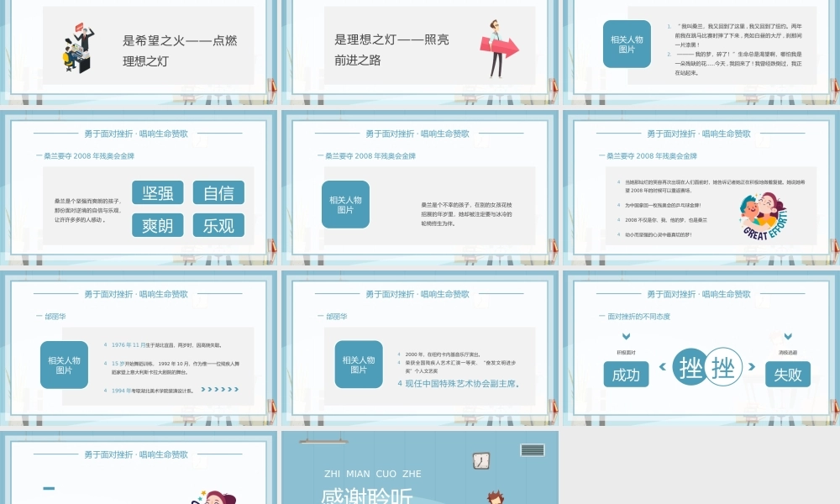Click "勇于面对挫折·唱响生命赞歌" header above "面对挫折的不同态度"
The height and width of the screenshot is (504, 840).
point(699,294)
